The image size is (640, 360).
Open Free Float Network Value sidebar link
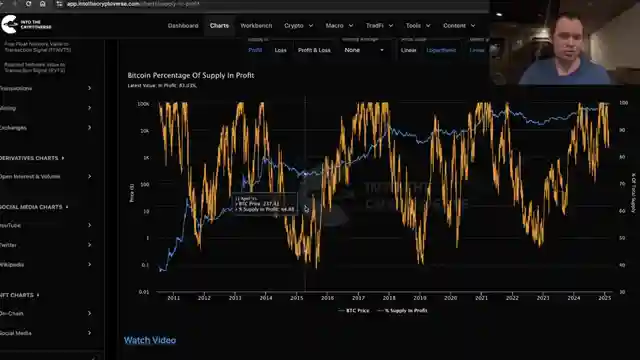click(x=38, y=47)
